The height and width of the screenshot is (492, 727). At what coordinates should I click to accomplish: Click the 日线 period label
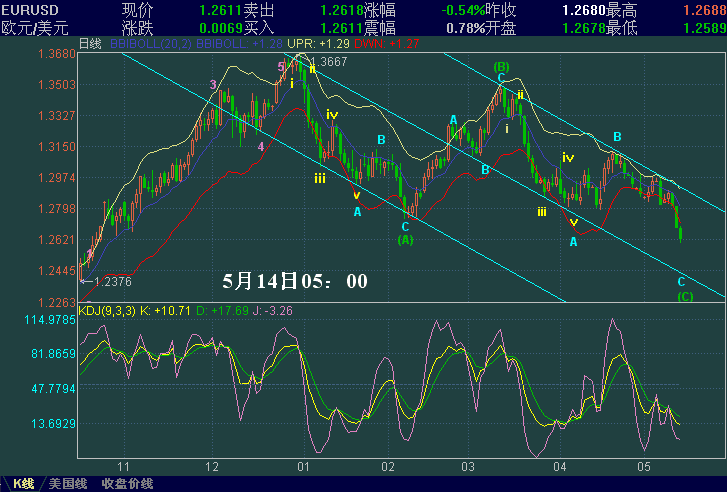point(90,44)
